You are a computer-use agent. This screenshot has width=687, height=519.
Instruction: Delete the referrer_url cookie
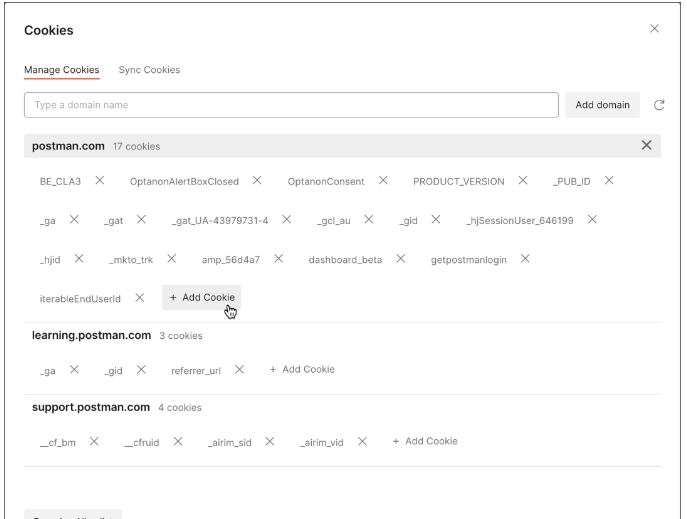(x=239, y=369)
